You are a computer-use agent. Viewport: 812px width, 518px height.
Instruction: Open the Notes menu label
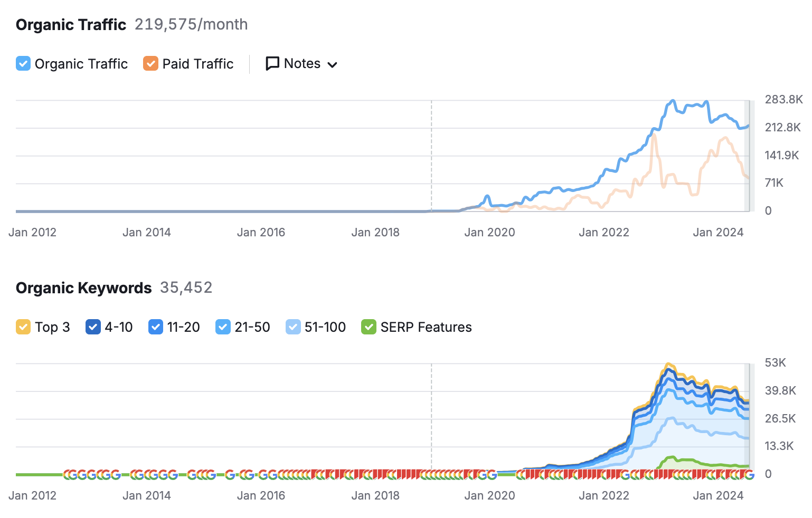[302, 64]
